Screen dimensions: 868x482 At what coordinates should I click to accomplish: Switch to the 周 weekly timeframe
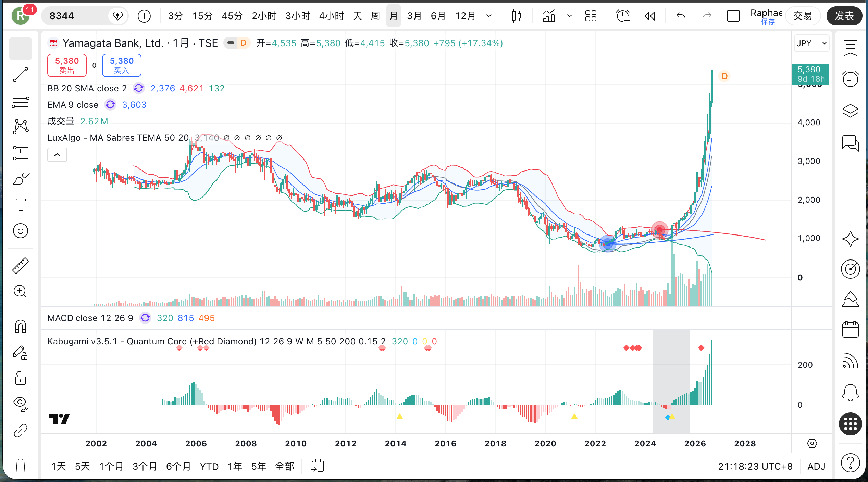[375, 16]
